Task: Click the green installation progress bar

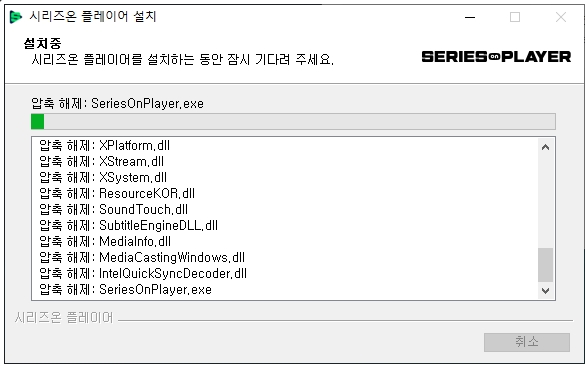Action: coord(293,122)
